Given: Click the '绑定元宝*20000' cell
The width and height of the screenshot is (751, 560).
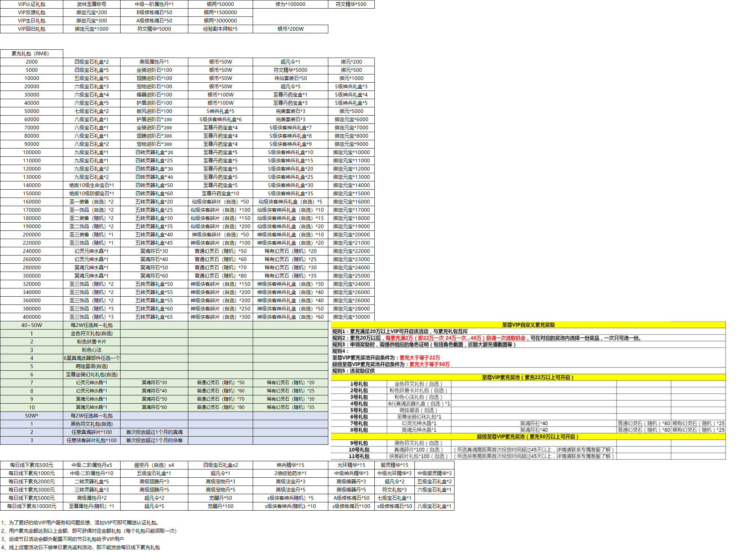Looking at the screenshot, I should click(x=351, y=235).
